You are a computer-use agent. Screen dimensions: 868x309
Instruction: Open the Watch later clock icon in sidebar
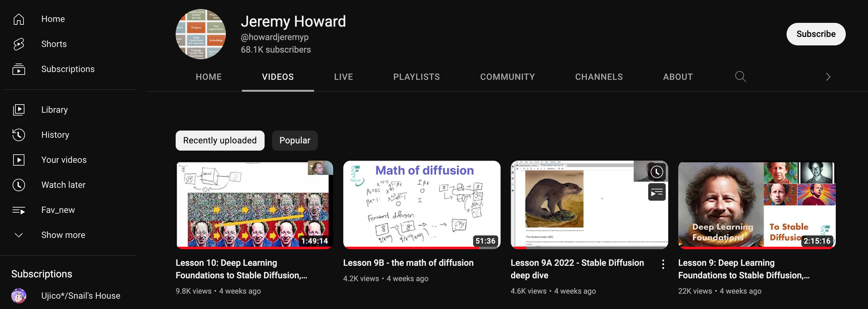pyautogui.click(x=19, y=185)
